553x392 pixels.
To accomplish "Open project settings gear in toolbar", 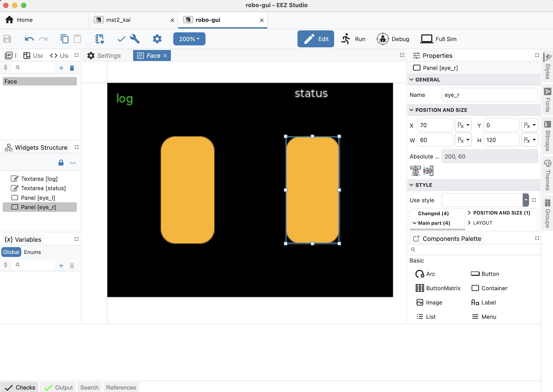I will [x=157, y=39].
